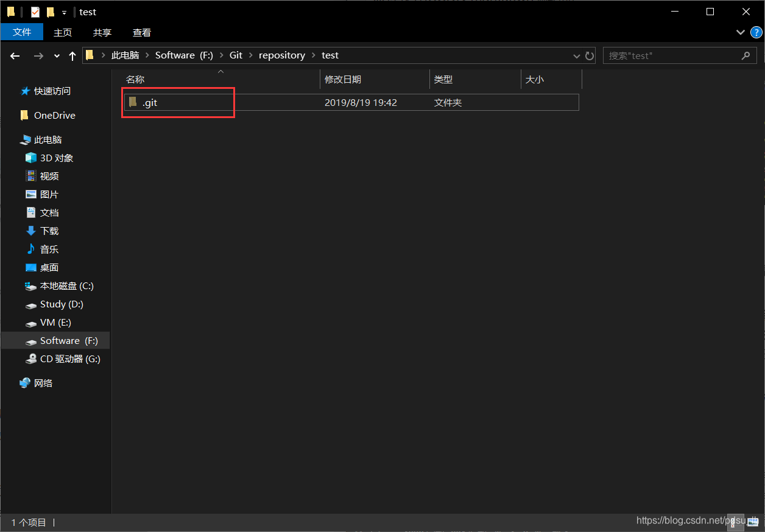
Task: Click the 1 个项目 status bar text
Action: point(29,522)
